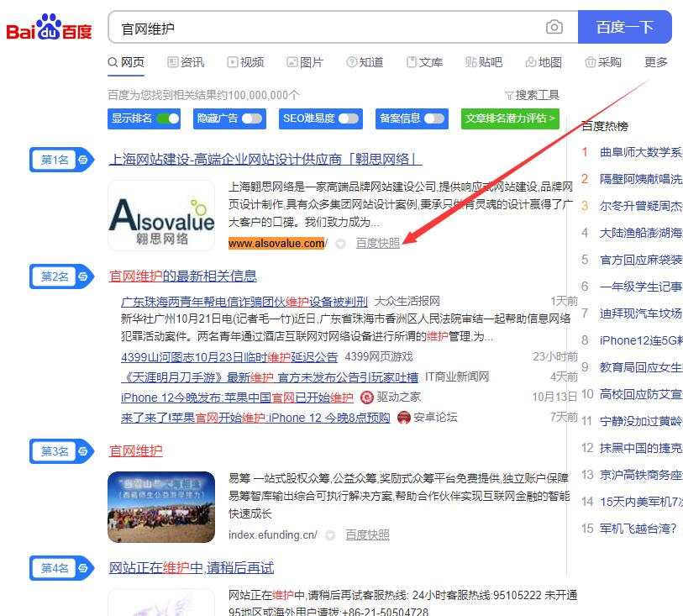Open the 上海网站建设 result title
683x616 pixels.
(265, 160)
